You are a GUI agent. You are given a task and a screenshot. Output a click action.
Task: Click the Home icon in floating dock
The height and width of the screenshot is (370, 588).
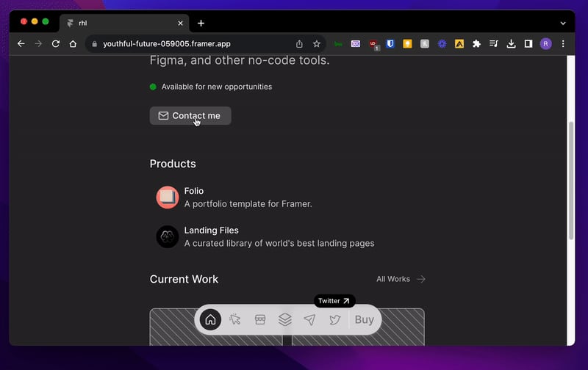coord(210,319)
